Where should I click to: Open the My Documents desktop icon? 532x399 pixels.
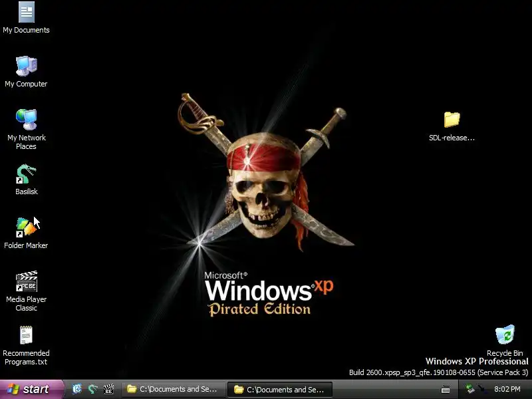[26, 18]
